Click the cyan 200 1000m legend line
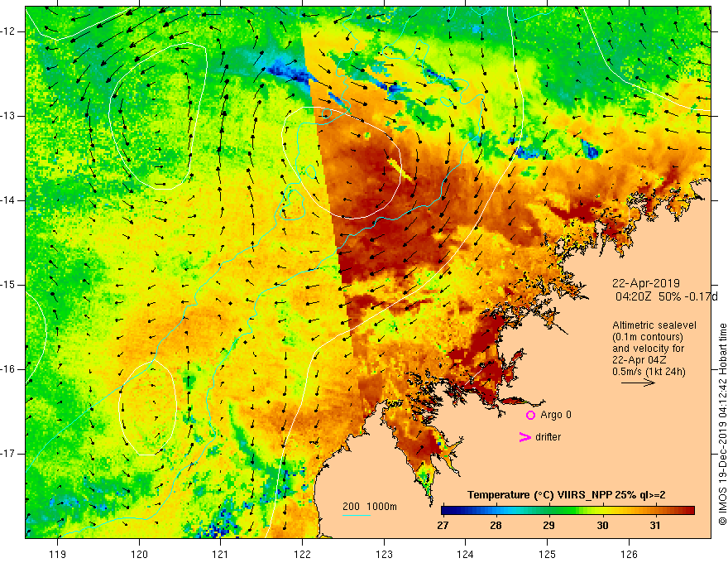Viewport: 728px width, 563px height. (x=356, y=515)
